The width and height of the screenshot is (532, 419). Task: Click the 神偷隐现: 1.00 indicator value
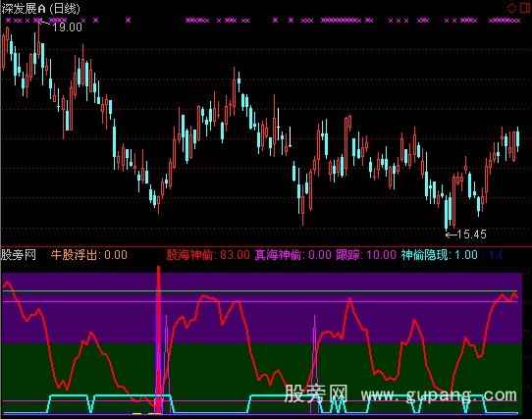(440, 255)
